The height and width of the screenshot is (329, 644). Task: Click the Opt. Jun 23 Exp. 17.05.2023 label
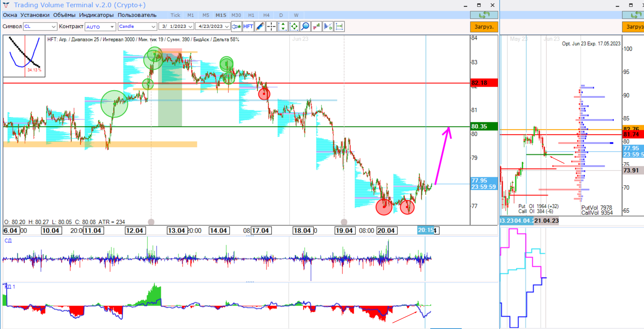pyautogui.click(x=591, y=44)
